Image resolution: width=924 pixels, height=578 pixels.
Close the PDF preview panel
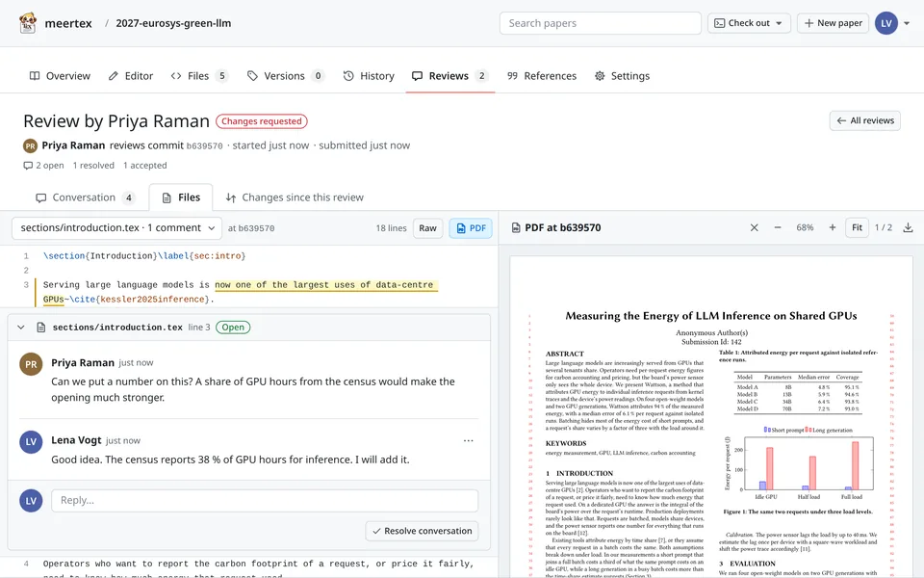tap(754, 227)
